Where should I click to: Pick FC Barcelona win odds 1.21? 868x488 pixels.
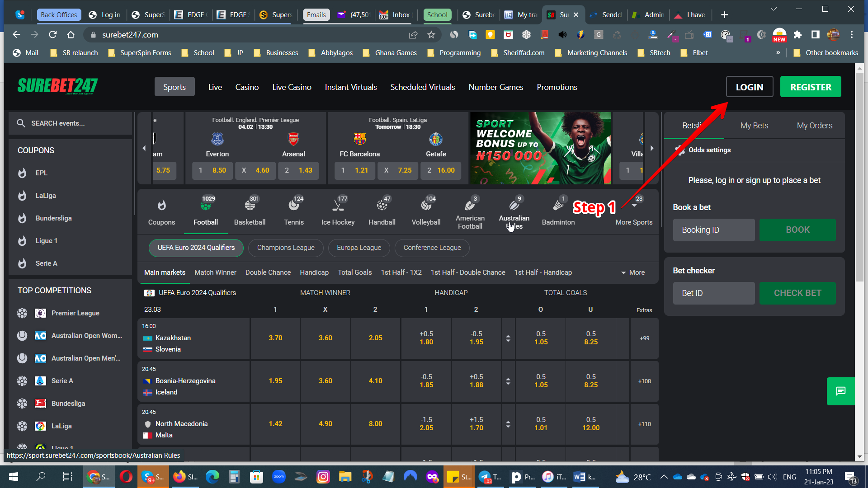(355, 170)
